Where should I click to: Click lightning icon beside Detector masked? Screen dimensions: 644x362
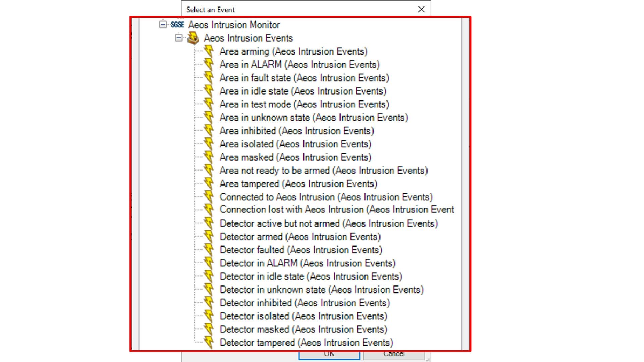pyautogui.click(x=209, y=329)
